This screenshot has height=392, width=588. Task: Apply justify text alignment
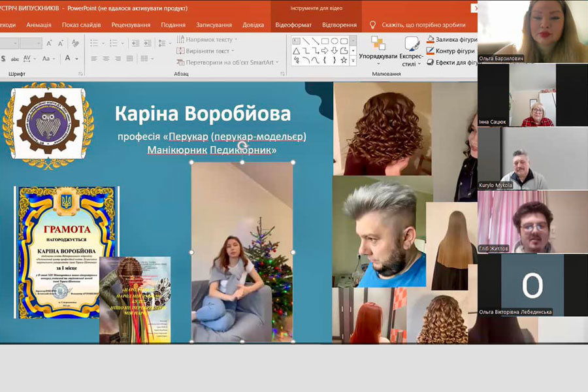(130, 59)
